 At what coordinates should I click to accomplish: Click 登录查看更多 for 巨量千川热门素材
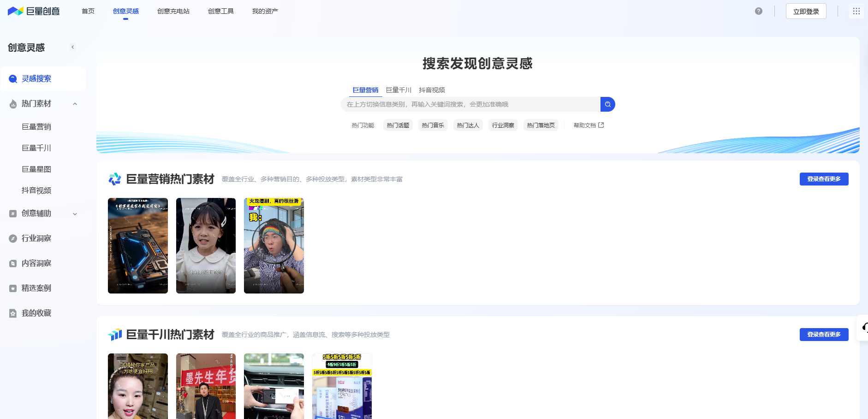(824, 335)
